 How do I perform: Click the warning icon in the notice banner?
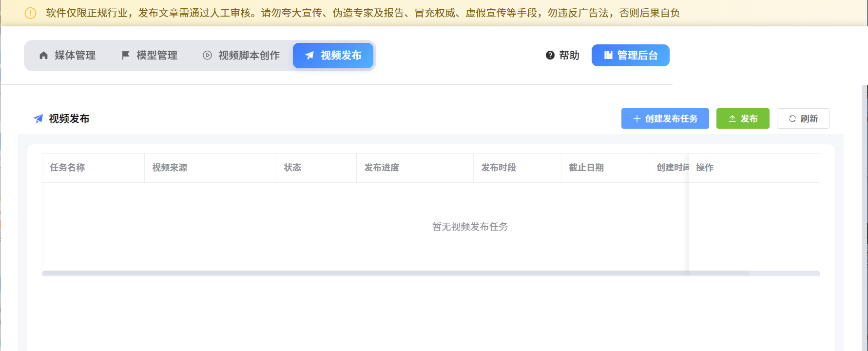(30, 13)
